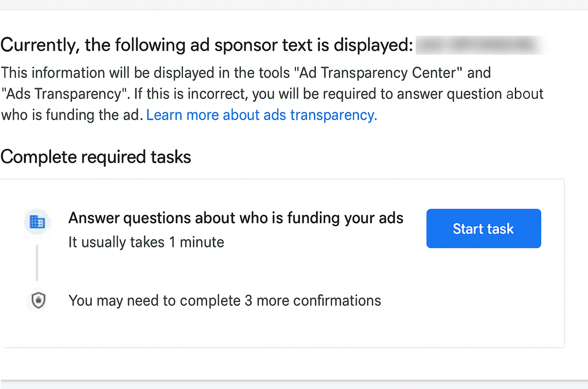
Task: Click "You may need to complete 3 more confirmations"
Action: [224, 301]
